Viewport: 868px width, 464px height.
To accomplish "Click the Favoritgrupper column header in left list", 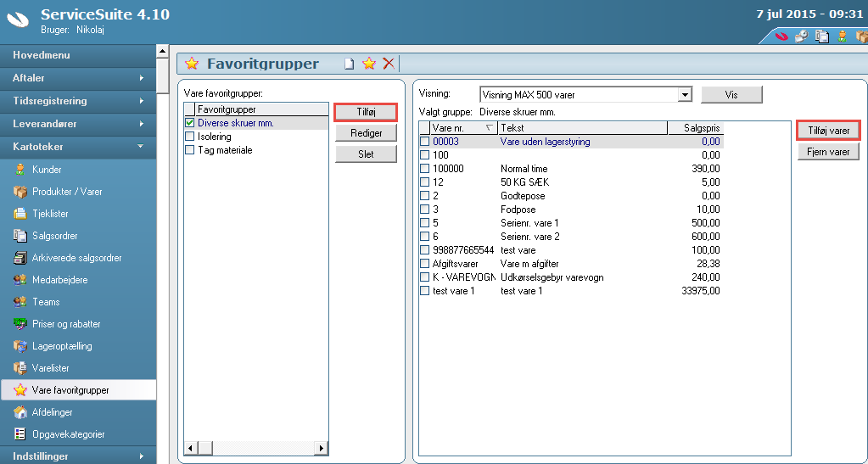I will click(x=261, y=109).
